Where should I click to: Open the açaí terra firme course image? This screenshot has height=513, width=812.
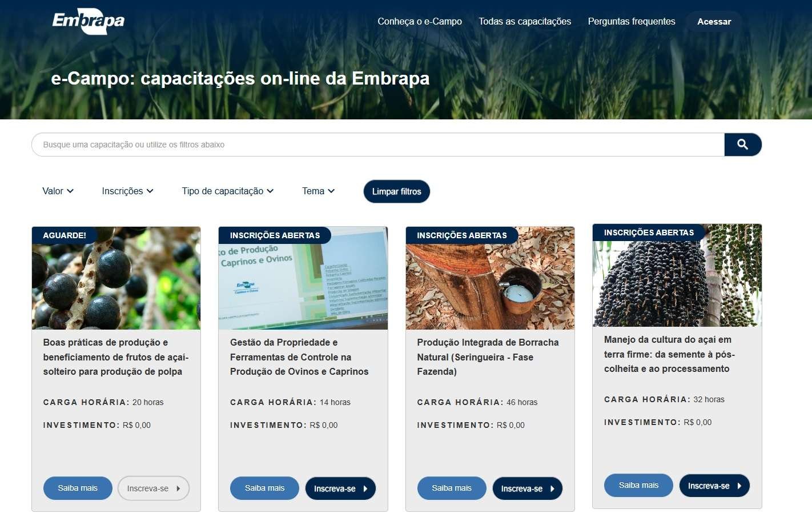pos(677,275)
